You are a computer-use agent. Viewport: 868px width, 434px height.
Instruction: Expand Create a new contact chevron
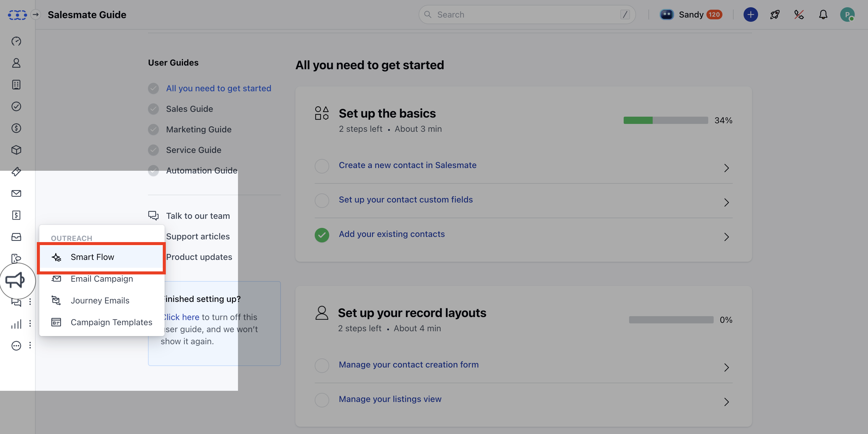pos(726,168)
